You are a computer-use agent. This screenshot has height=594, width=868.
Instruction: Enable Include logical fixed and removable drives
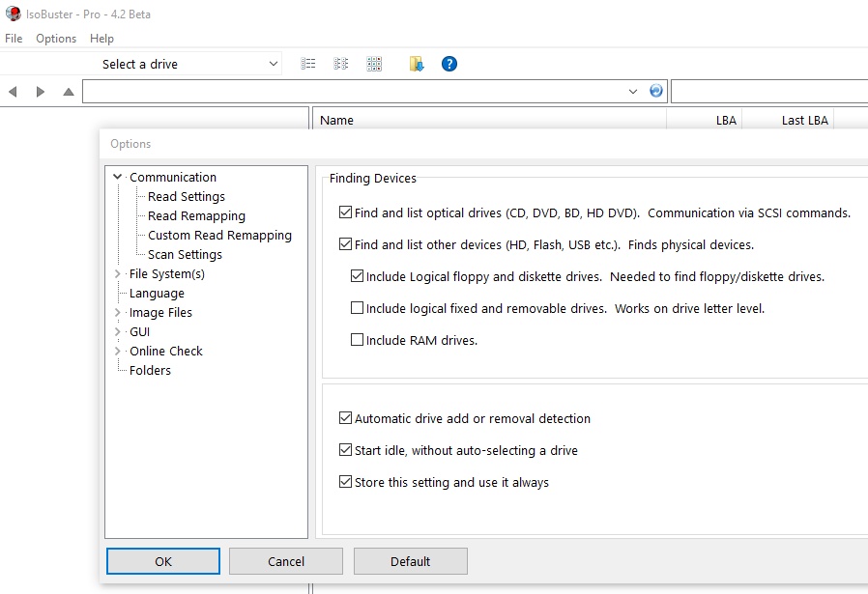point(357,308)
